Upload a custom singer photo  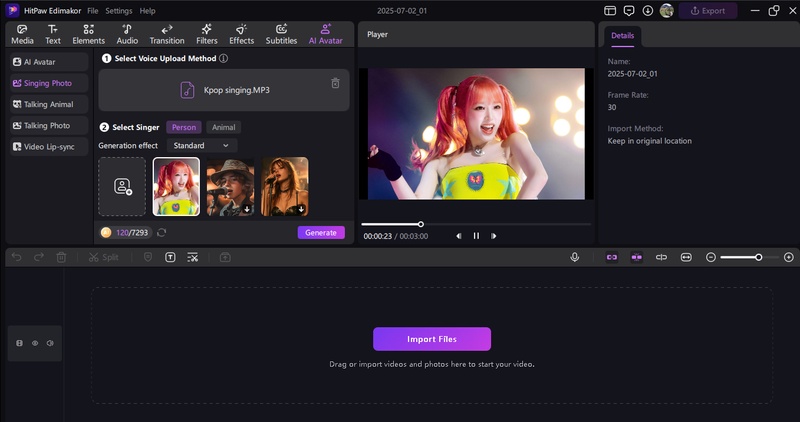tap(122, 186)
